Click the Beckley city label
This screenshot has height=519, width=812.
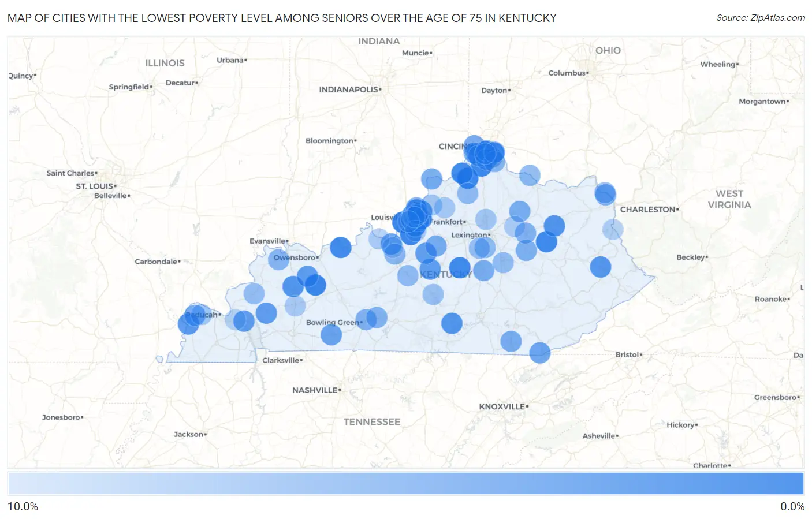691,257
